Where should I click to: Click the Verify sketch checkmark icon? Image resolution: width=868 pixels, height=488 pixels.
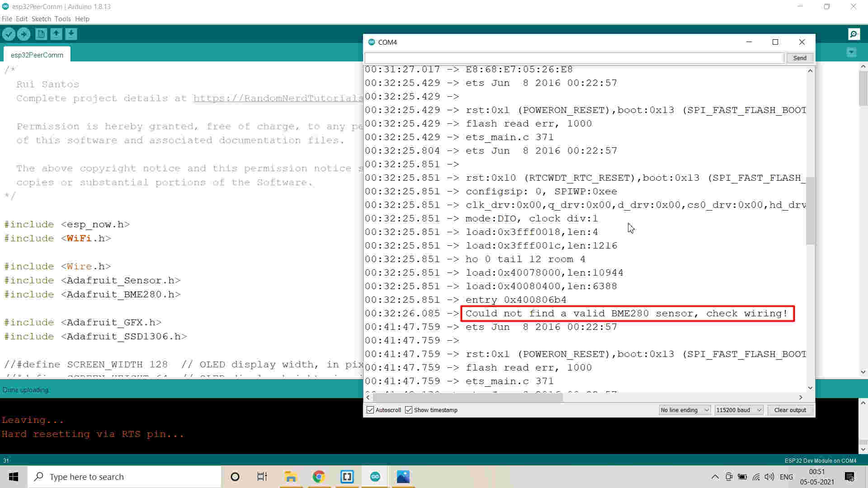pos(9,34)
